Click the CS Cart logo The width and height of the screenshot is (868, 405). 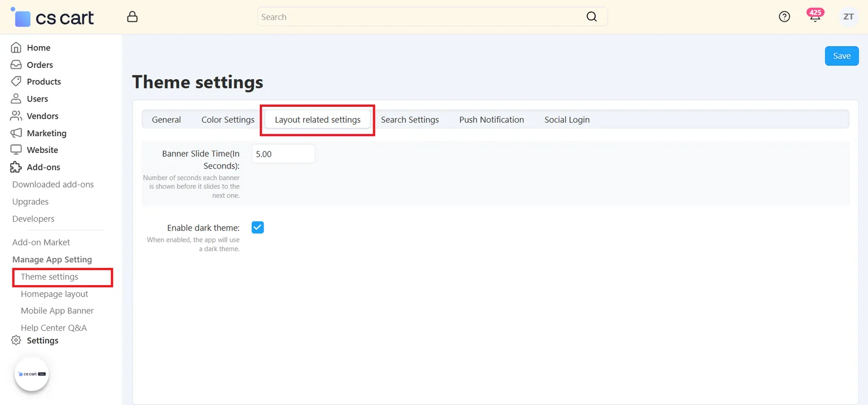point(52,17)
